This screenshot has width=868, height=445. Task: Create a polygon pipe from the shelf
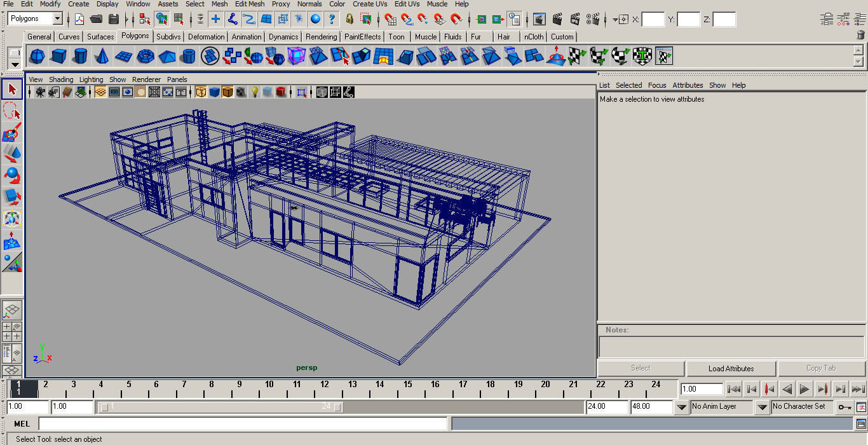tap(189, 56)
